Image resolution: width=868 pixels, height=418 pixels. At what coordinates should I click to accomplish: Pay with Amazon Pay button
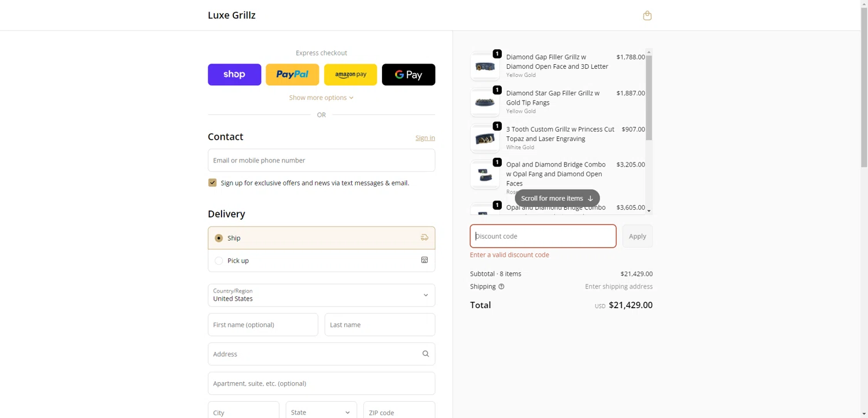click(x=351, y=75)
